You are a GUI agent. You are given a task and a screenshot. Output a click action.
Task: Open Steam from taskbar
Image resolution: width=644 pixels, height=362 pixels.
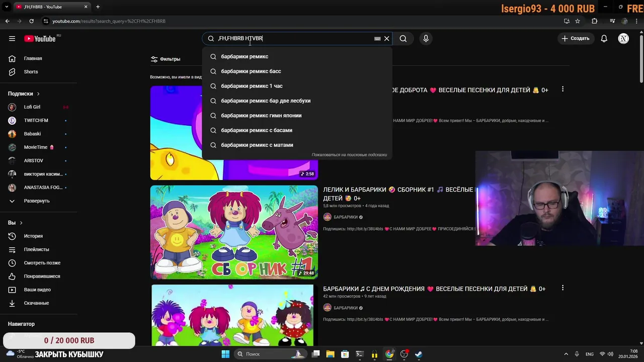click(418, 354)
